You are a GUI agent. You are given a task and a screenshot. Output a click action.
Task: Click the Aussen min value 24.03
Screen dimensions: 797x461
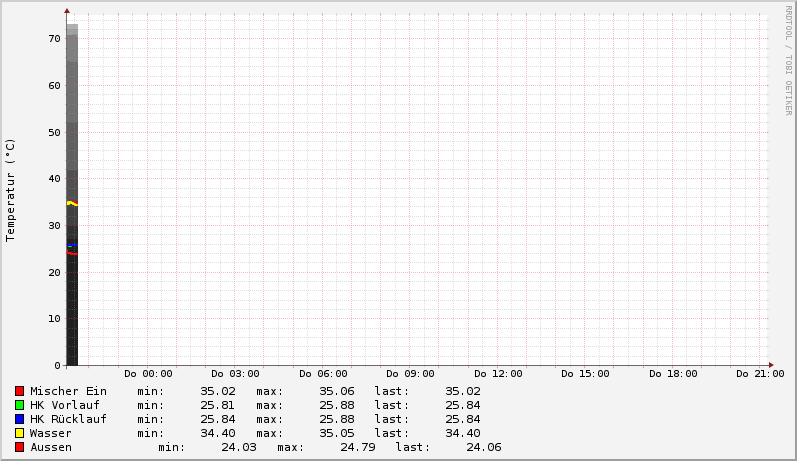tap(239, 447)
